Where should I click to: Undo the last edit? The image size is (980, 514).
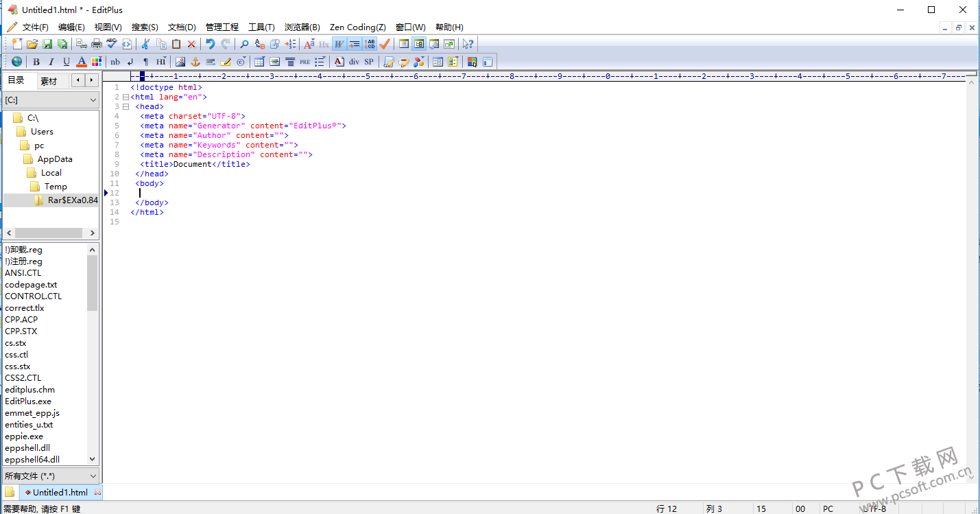211,44
